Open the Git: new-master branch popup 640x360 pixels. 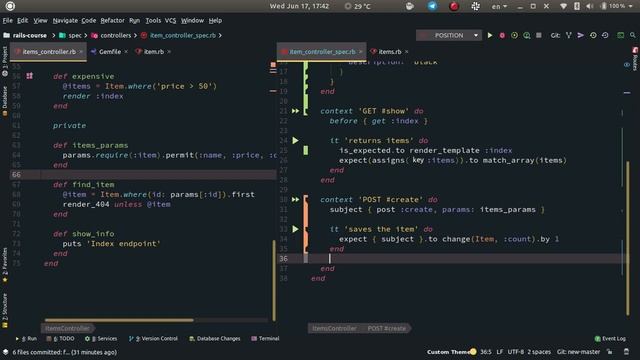point(578,352)
